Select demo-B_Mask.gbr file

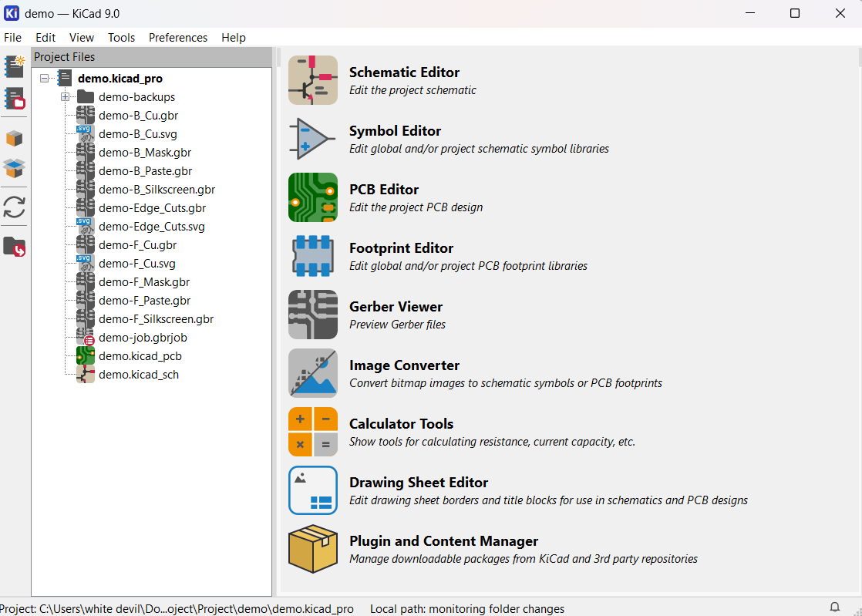tap(145, 153)
